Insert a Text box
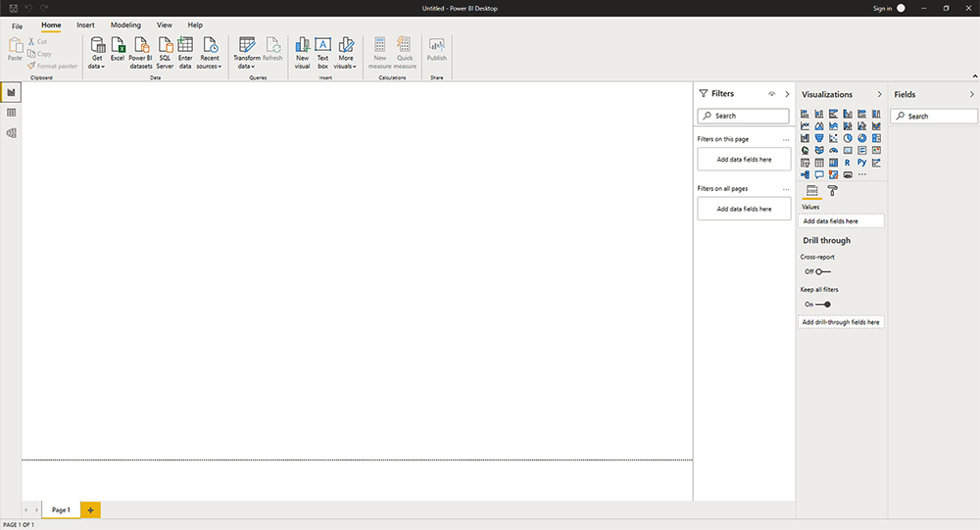980x530 pixels. click(322, 53)
